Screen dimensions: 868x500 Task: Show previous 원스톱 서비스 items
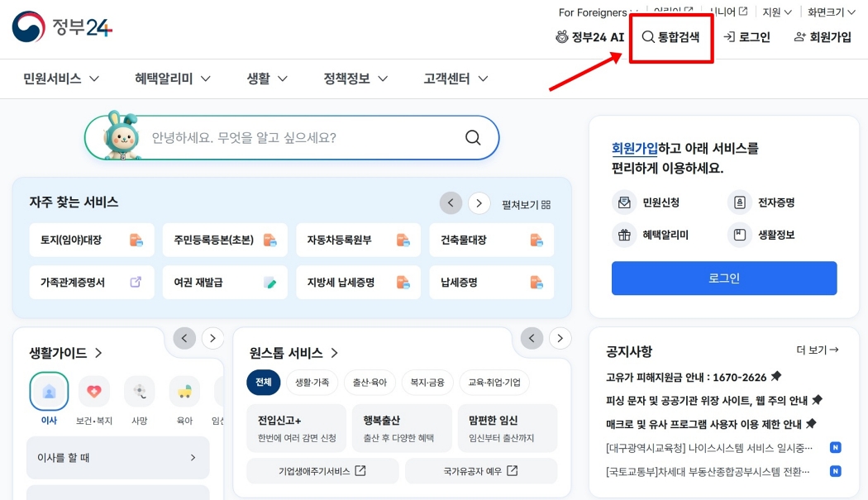(x=532, y=338)
